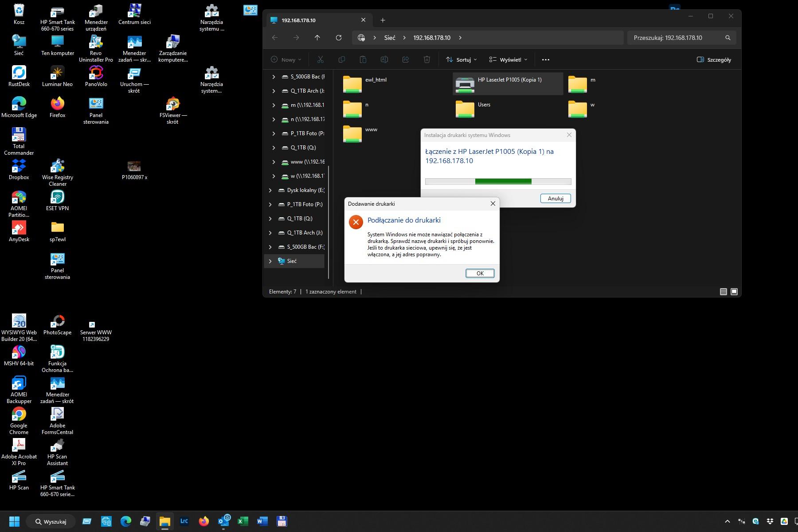Close the 192.168.178.10 tab

point(363,20)
